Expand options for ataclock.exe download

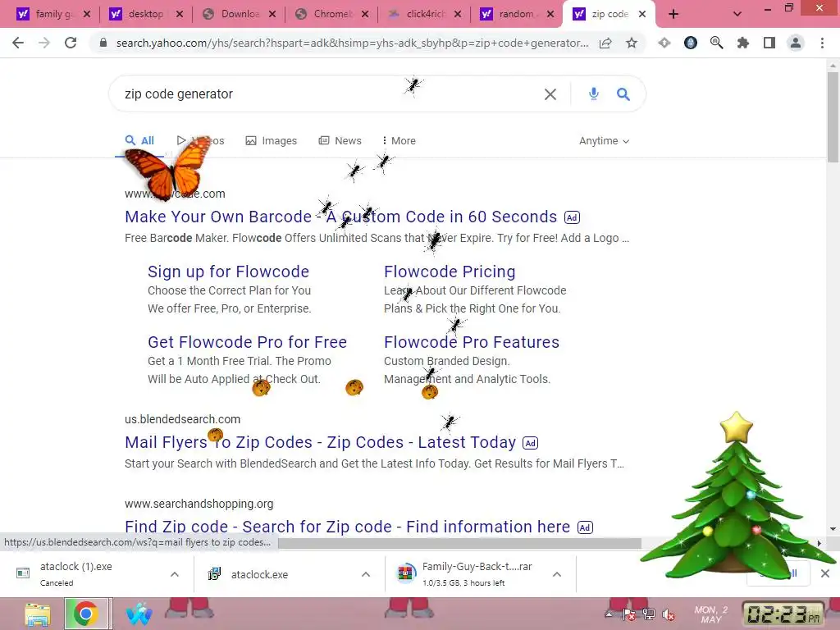(366, 574)
